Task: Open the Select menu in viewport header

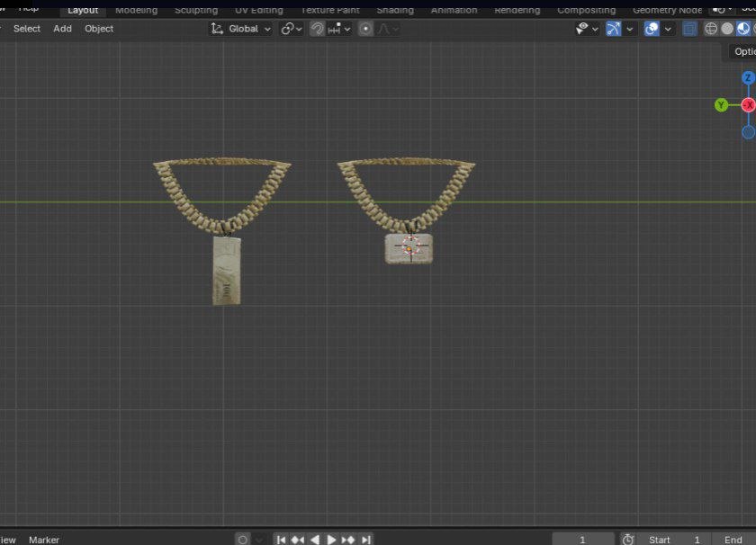Action: [x=27, y=29]
